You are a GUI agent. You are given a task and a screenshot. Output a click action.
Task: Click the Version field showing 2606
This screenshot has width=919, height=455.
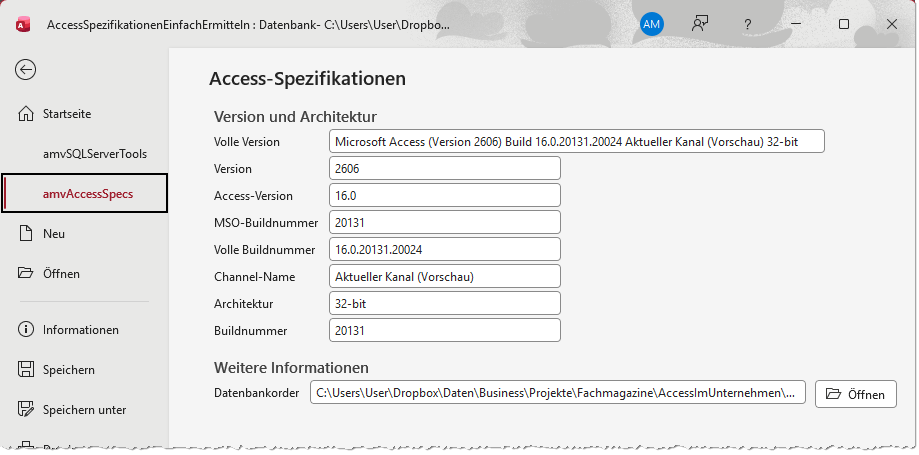[x=445, y=168]
